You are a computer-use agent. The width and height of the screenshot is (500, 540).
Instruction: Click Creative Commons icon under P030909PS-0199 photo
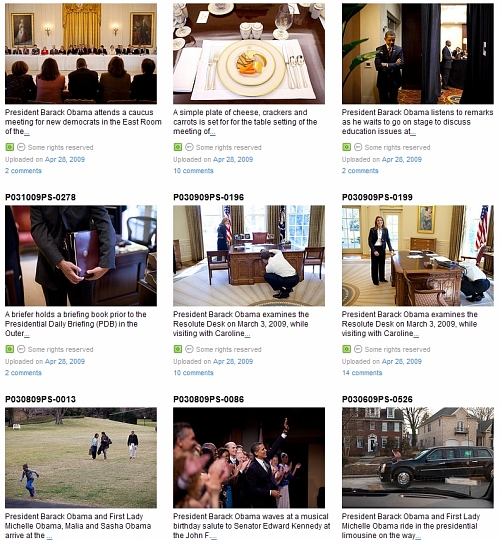(358, 349)
